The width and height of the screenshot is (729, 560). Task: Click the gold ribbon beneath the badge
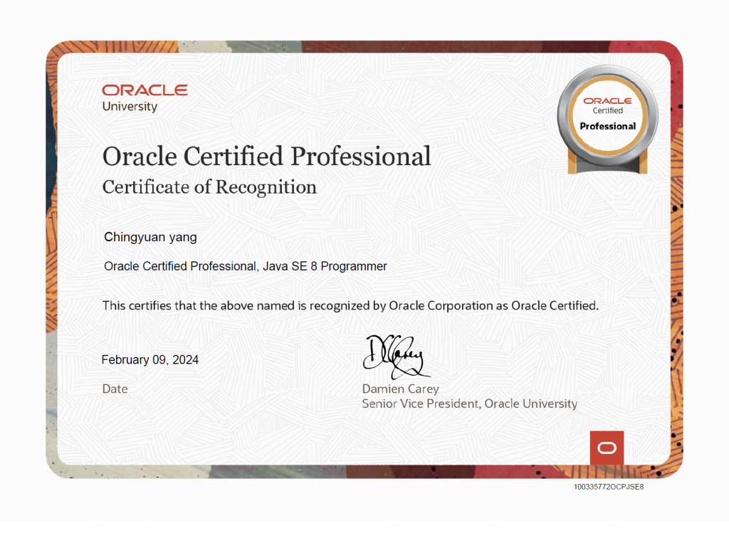[x=608, y=164]
